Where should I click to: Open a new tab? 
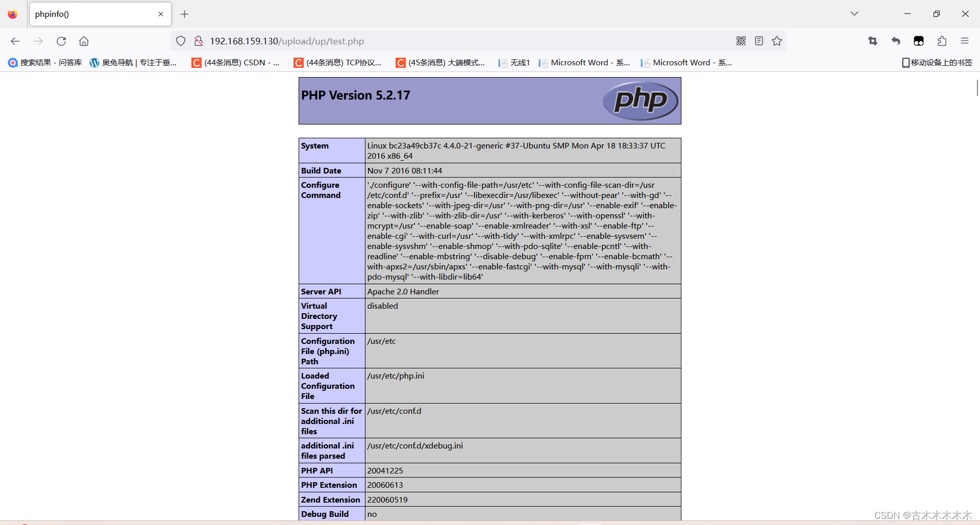point(185,14)
